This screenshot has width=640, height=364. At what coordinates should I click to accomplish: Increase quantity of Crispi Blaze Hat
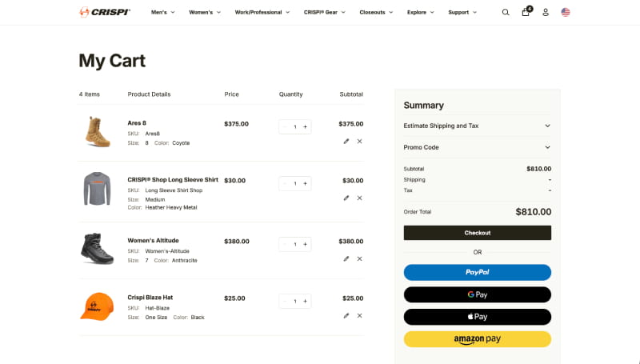tap(305, 302)
